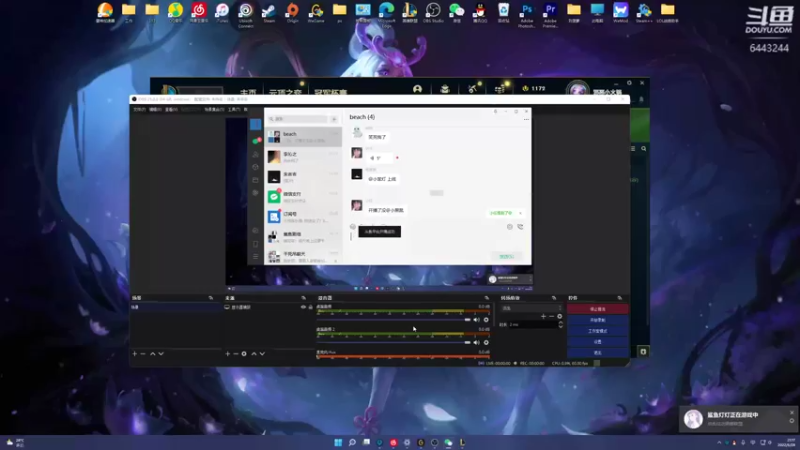Screen dimensions: 800x450
Task: Open the This PC monitor shortcut
Action: (597, 12)
